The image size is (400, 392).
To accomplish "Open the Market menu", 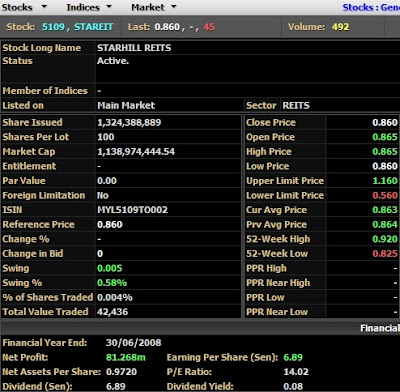I will click(x=148, y=7).
